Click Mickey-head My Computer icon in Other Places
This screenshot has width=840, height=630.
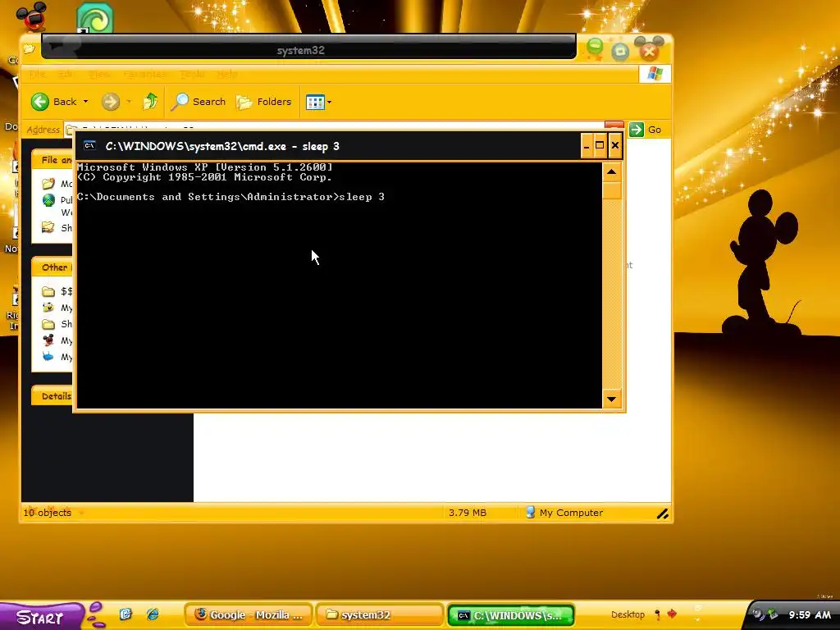click(48, 340)
